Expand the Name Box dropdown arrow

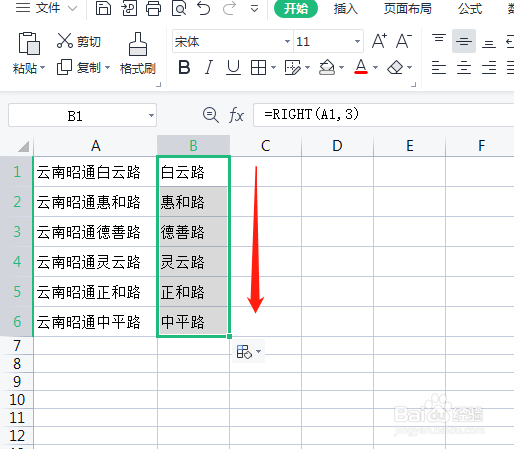click(151, 116)
